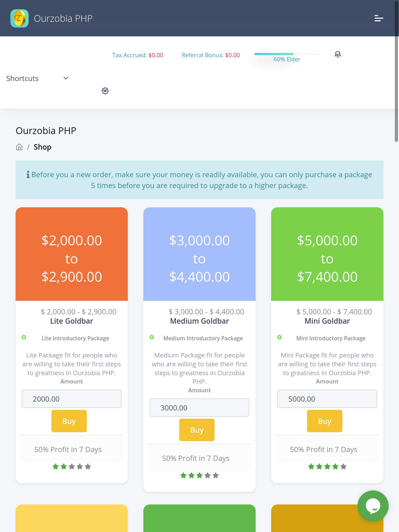This screenshot has height=532, width=399.
Task: Click the Shop breadcrumb item
Action: tap(43, 147)
